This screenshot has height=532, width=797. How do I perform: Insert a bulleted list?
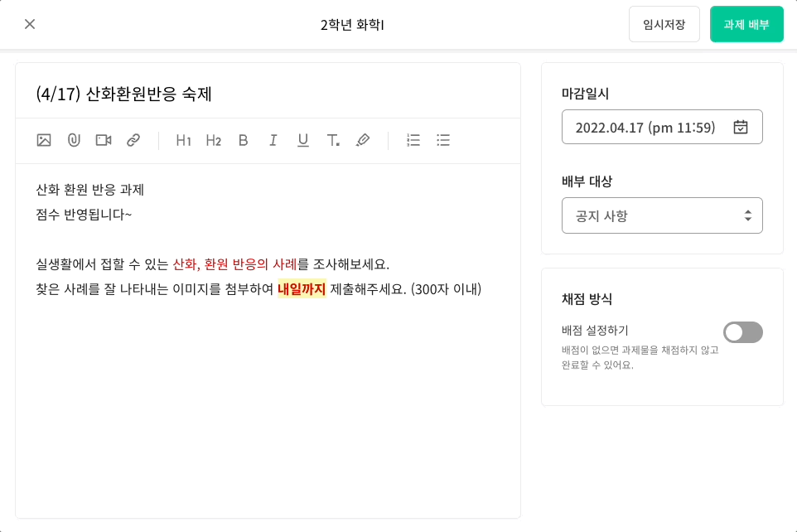(443, 140)
